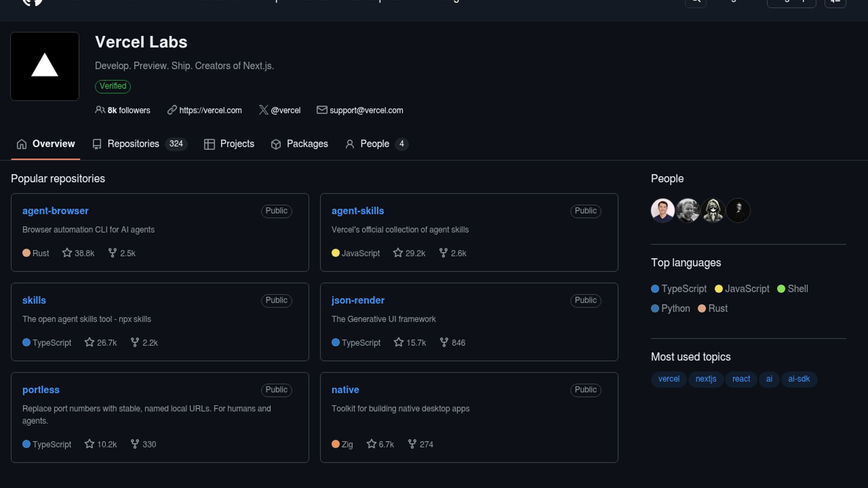Click the home icon beside Overview
This screenshot has height=488, width=868.
pyautogui.click(x=22, y=144)
